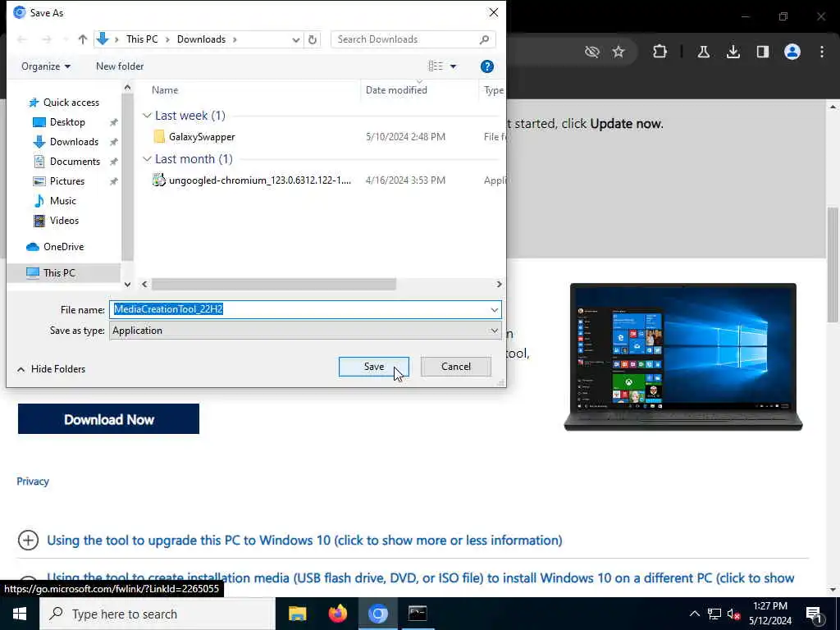The image size is (840, 630).
Task: Open File Explorer from taskbar
Action: coord(297,614)
